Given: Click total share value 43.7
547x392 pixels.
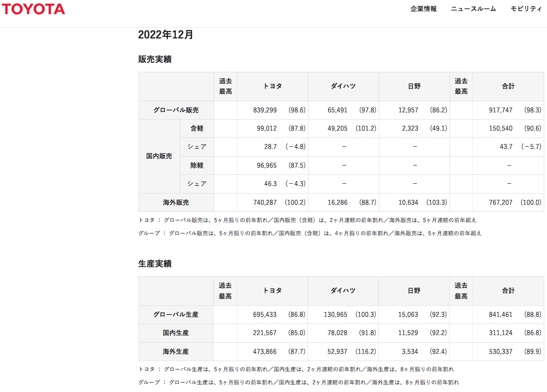Looking at the screenshot, I should tap(506, 147).
